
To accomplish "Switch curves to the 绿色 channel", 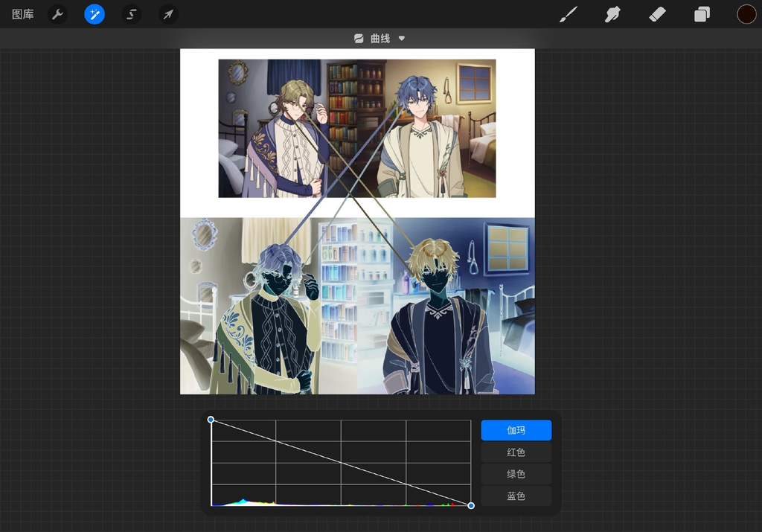I will [x=516, y=474].
